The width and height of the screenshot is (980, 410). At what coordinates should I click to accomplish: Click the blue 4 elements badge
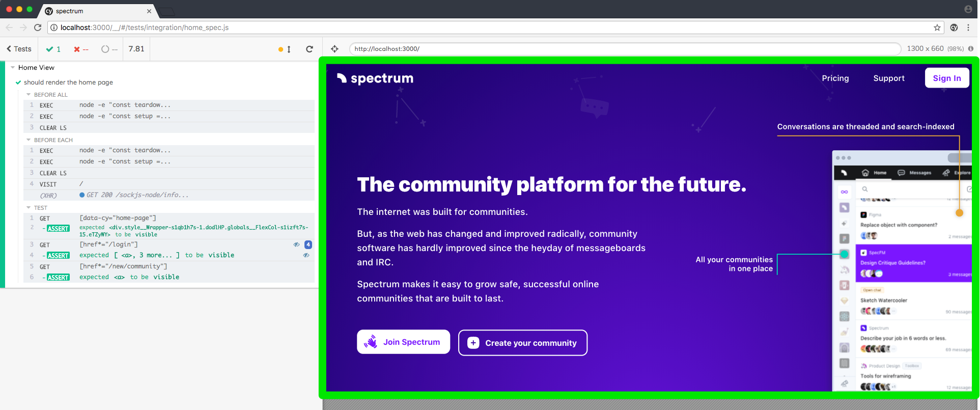(x=308, y=244)
